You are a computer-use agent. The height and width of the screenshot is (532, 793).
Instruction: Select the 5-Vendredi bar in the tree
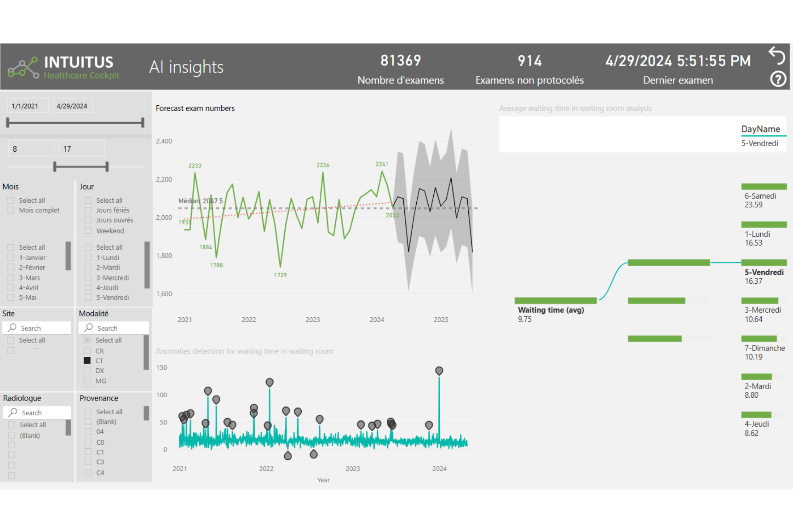point(764,263)
